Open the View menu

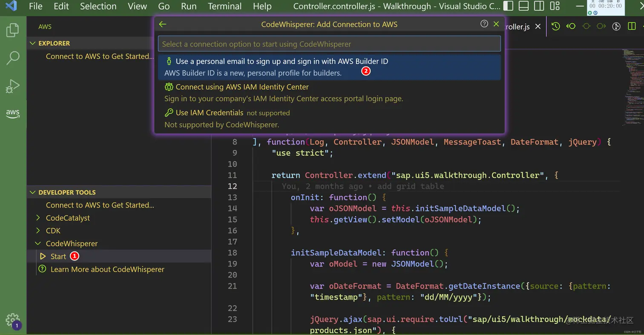point(137,6)
